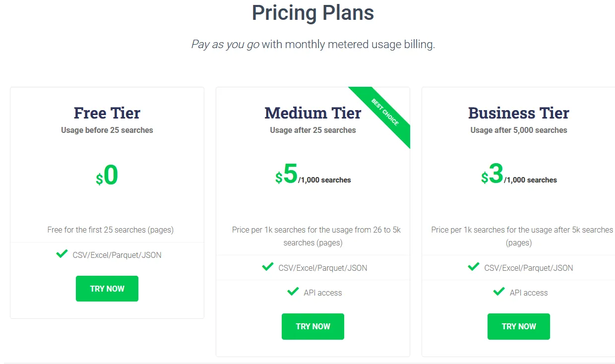Click Medium Tier CSV/Excel/Parquet/JSON checkmark icon
Screen dimensions: 615x364
[x=268, y=267]
